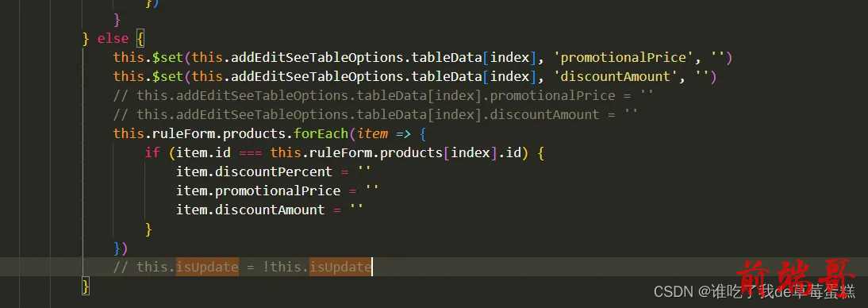Screen dimensions: 868x308
Task: Click 'discountAmount' string in second $set call
Action: point(616,76)
